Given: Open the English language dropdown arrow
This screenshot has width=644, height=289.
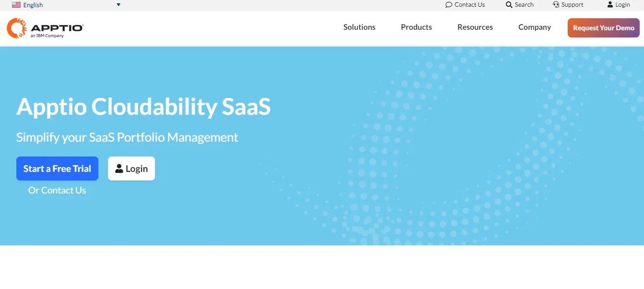Looking at the screenshot, I should click(x=119, y=5).
